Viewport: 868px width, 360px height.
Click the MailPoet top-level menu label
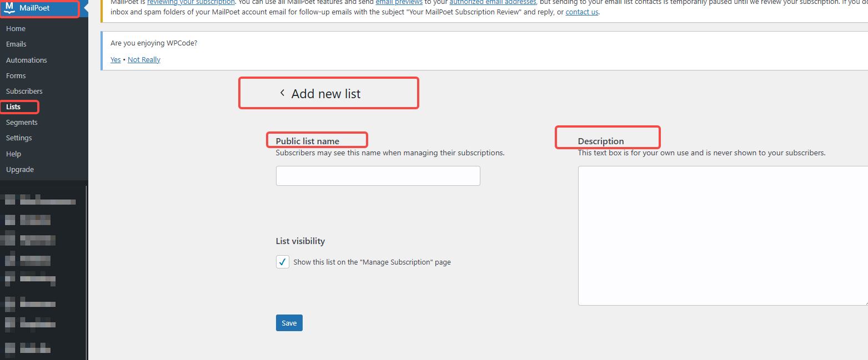(x=34, y=8)
